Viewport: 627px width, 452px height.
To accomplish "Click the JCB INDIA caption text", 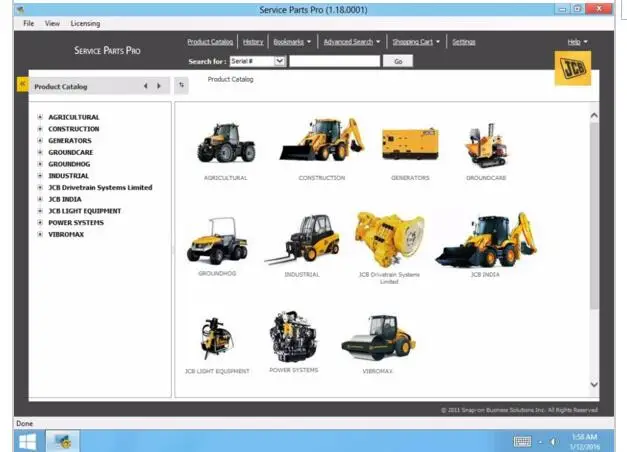I will click(x=485, y=274).
